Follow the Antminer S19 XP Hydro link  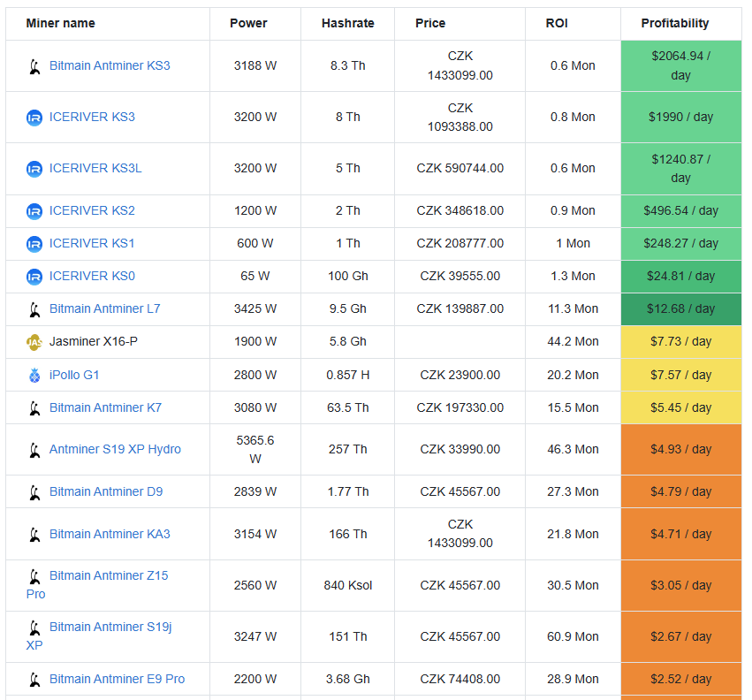[x=115, y=450]
